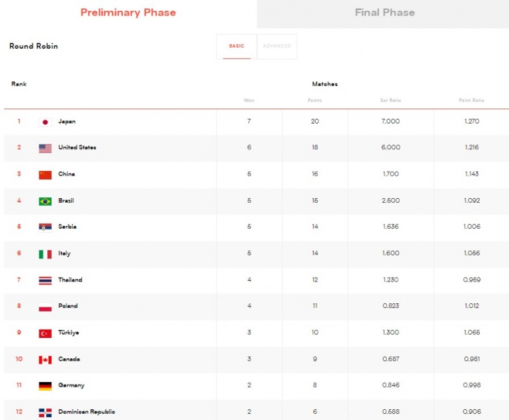Click the Thailand flag icon
The image size is (509, 420).
(x=45, y=280)
